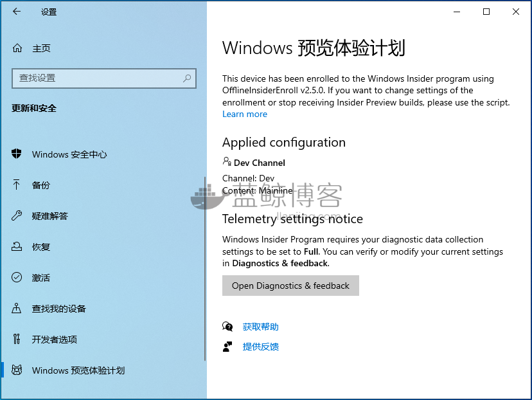This screenshot has width=532, height=400.
Task: Click the sidebar vertical scrollbar
Action: [205, 269]
